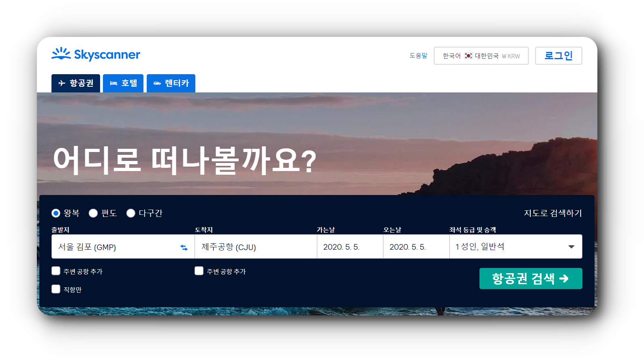This screenshot has height=362, width=644.
Task: Switch to the 렌터카 car rental tab
Action: point(171,83)
